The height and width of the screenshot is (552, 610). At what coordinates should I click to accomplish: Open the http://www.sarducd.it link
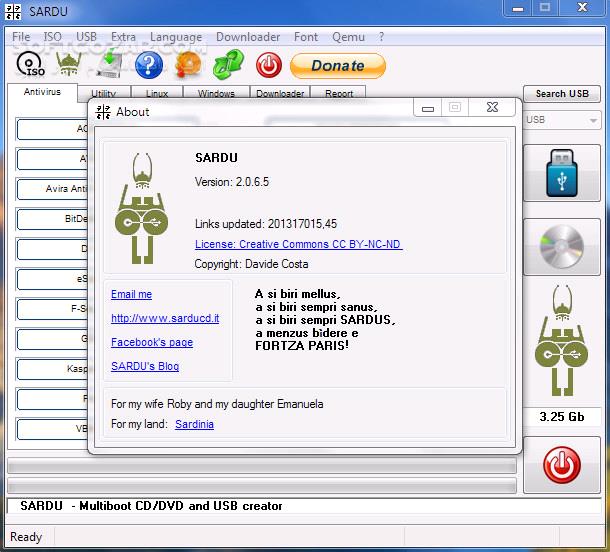[x=165, y=319]
